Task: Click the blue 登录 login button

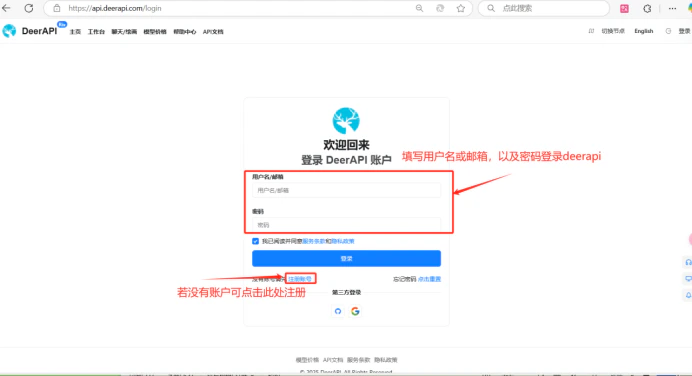Action: click(x=346, y=259)
